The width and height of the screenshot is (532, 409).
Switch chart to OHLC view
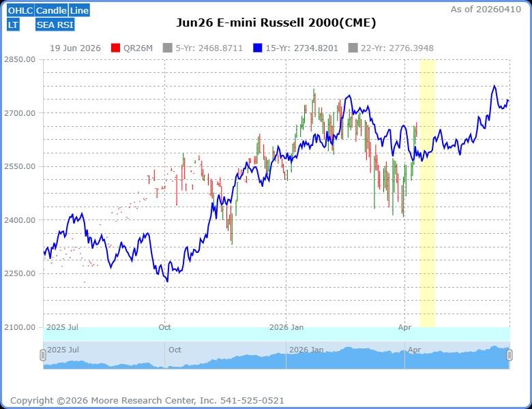tap(20, 10)
